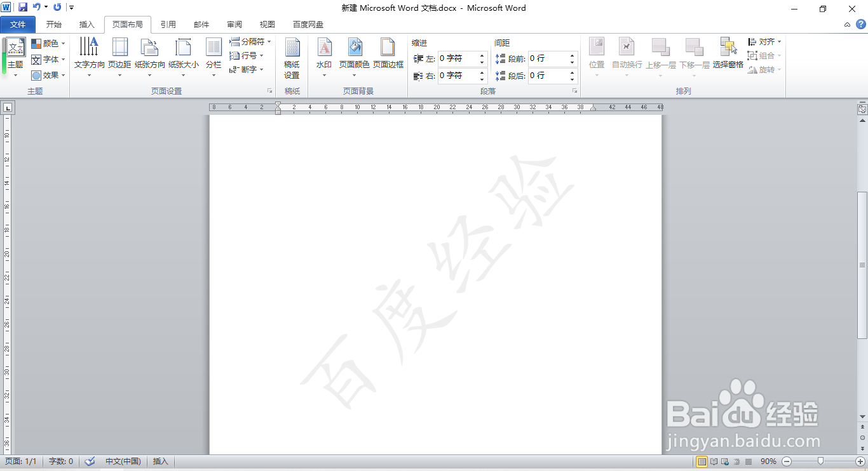Customize quick access toolbar dropdown arrow
This screenshot has width=868, height=471.
pos(71,8)
